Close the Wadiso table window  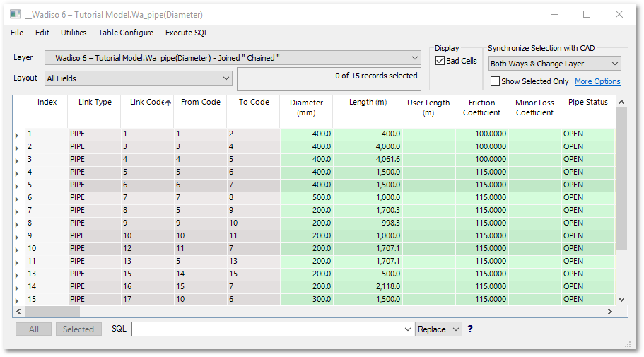tap(619, 14)
